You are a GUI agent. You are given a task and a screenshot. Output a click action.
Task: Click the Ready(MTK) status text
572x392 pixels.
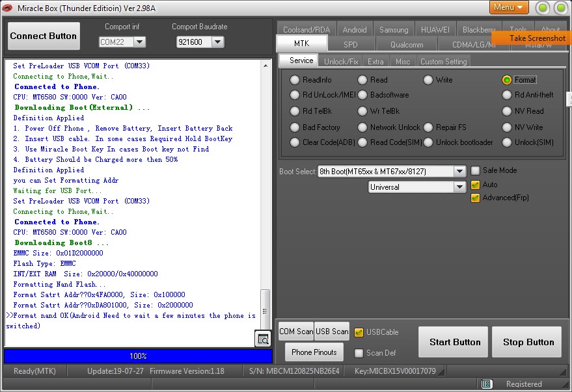click(34, 371)
